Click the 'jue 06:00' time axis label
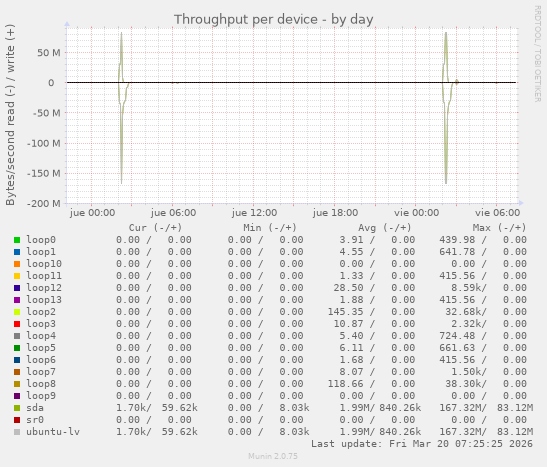The width and height of the screenshot is (547, 467). click(173, 213)
